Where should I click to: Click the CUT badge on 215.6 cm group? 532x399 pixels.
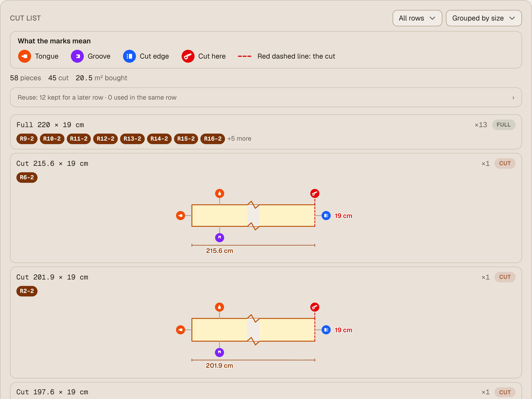(x=505, y=163)
